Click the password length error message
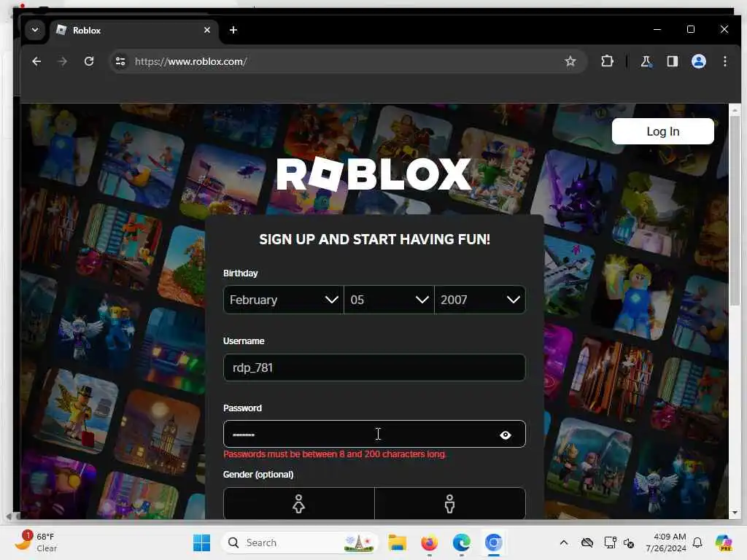 click(x=335, y=454)
